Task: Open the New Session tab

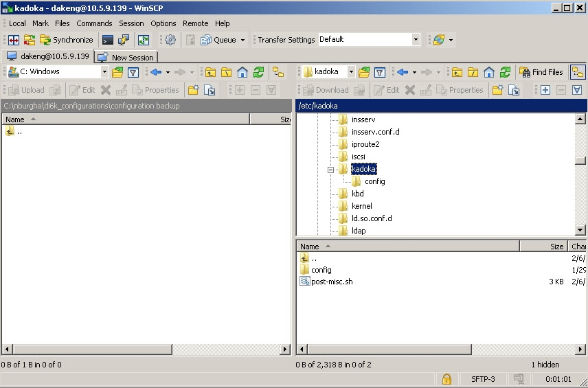Action: pyautogui.click(x=126, y=58)
